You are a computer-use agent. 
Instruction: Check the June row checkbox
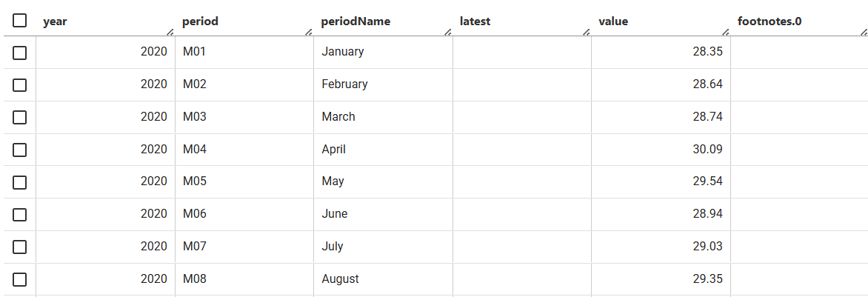19,215
